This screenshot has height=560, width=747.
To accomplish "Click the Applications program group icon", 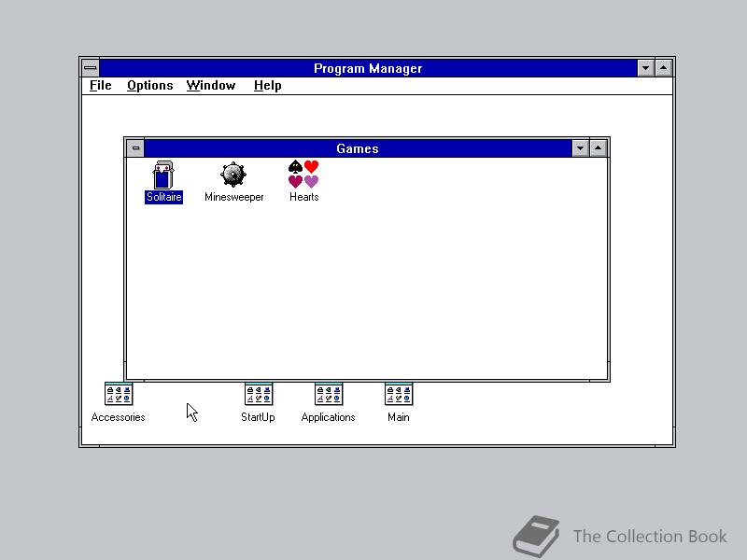I will pyautogui.click(x=329, y=394).
